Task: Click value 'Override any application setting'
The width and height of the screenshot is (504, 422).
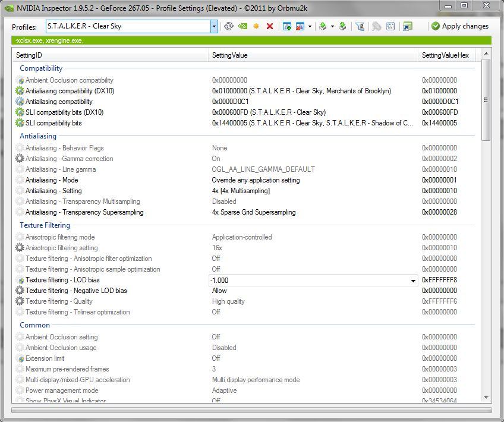Action: pyautogui.click(x=256, y=180)
